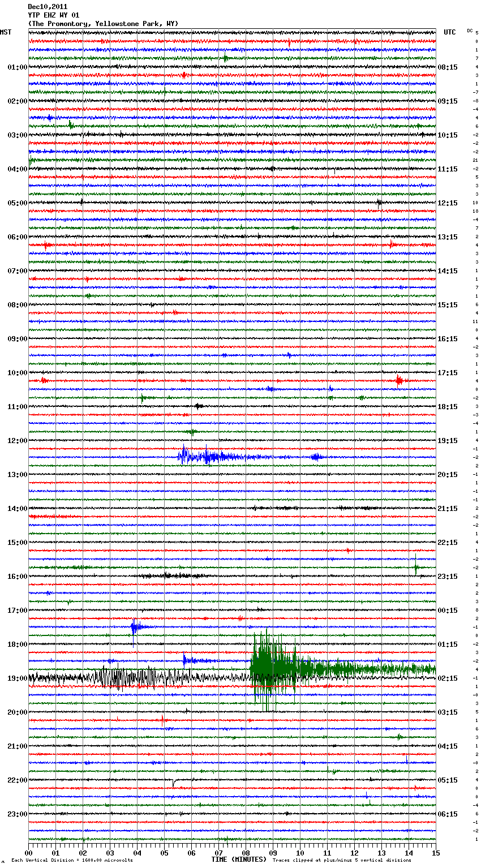Select the station code YTP EHZ WY 01
Screen dimensions: 481x868
(x=54, y=15)
